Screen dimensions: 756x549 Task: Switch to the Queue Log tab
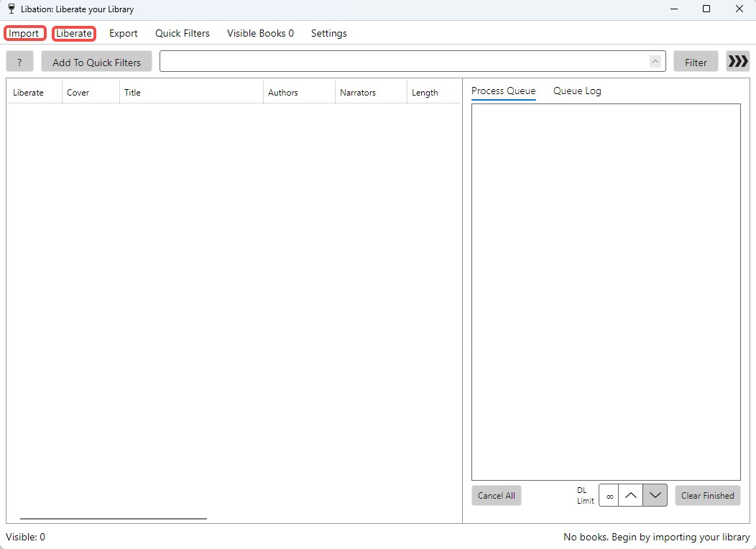pos(577,91)
